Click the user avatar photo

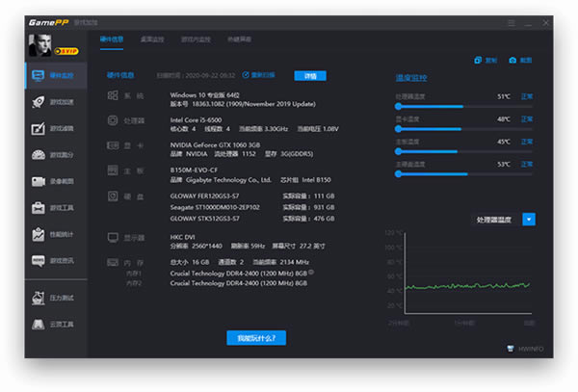tap(39, 45)
